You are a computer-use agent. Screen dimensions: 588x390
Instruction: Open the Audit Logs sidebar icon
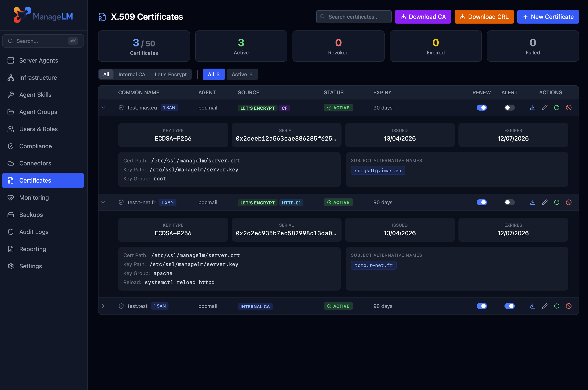coord(11,232)
